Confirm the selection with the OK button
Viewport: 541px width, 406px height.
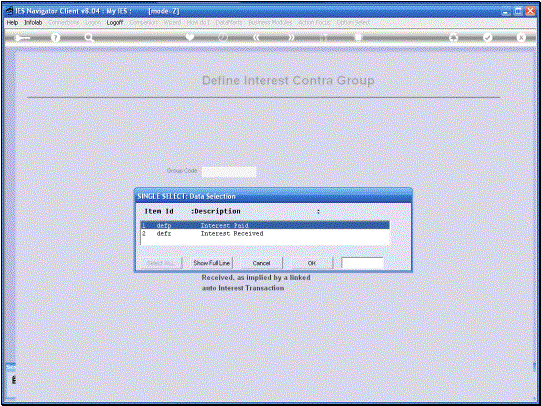[x=312, y=263]
